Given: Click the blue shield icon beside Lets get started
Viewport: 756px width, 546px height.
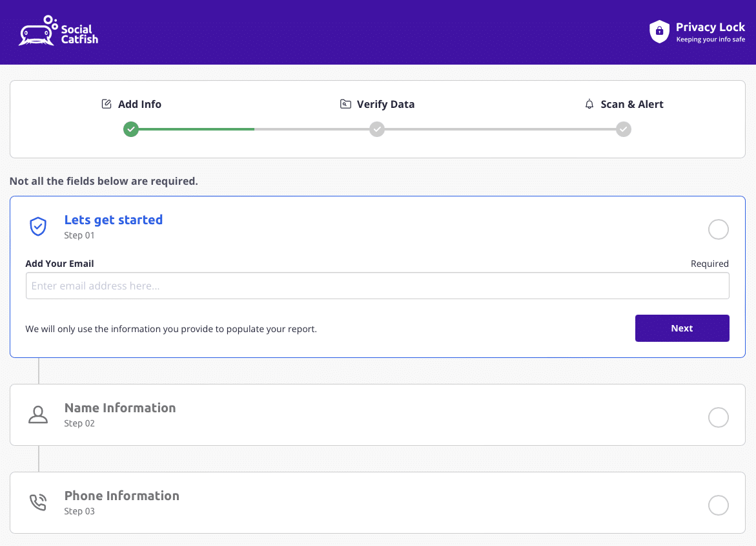Looking at the screenshot, I should pos(37,226).
